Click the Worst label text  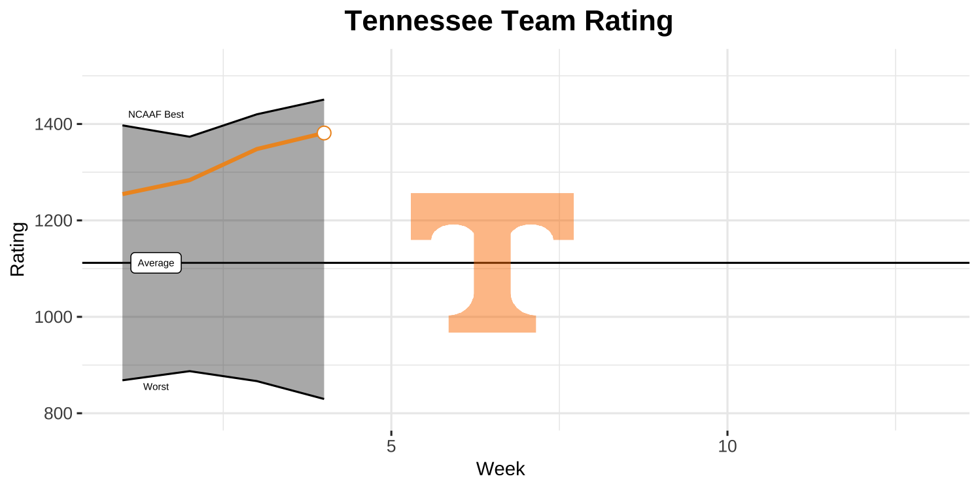point(156,387)
